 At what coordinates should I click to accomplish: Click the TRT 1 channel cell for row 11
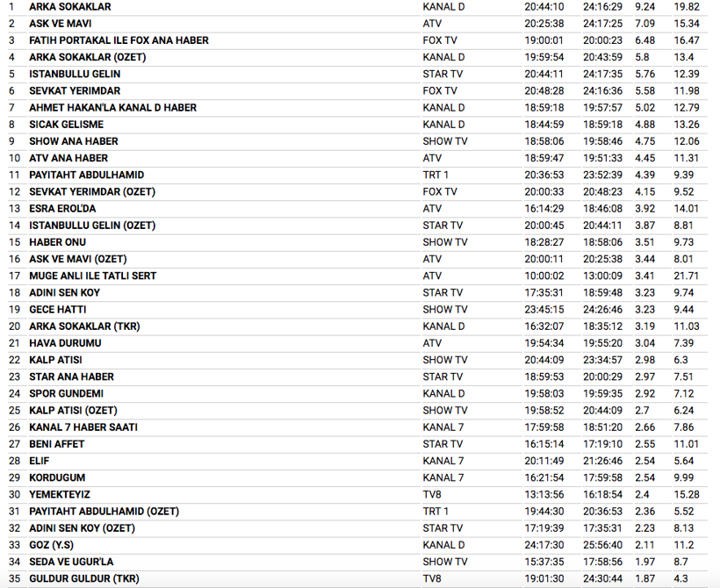tap(436, 176)
